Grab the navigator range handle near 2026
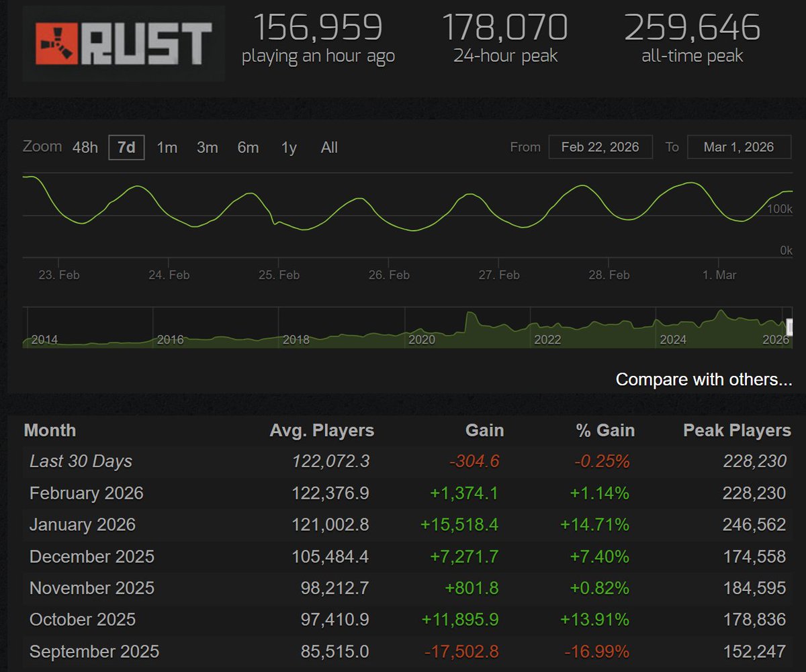The width and height of the screenshot is (806, 672). tap(790, 327)
